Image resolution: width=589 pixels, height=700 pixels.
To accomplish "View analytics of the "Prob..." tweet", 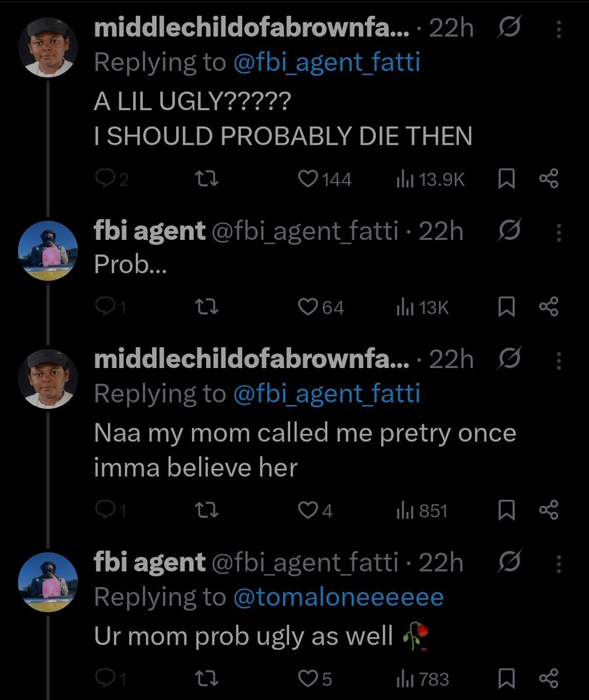I will [423, 307].
